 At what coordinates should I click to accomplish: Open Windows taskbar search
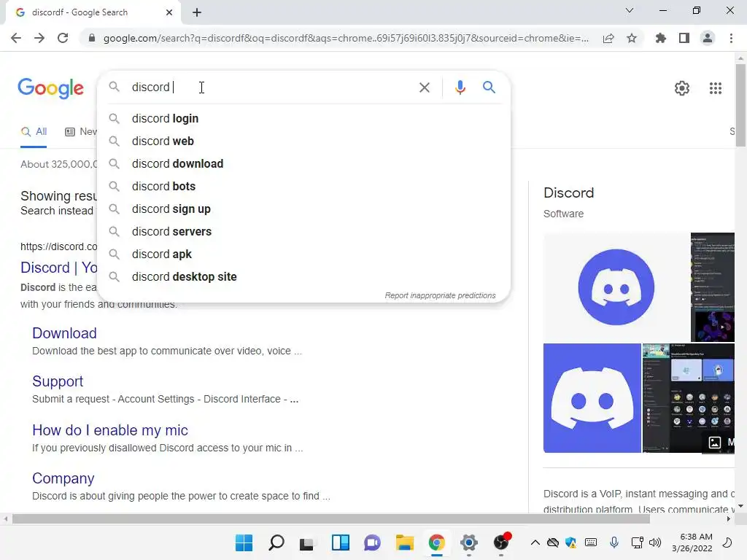[276, 542]
